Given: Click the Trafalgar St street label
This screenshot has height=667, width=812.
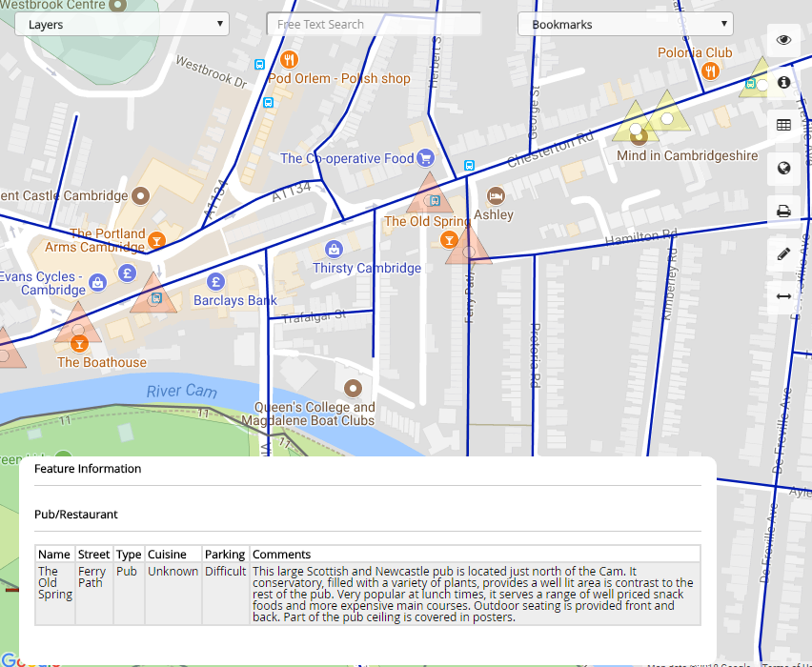Looking at the screenshot, I should [315, 316].
